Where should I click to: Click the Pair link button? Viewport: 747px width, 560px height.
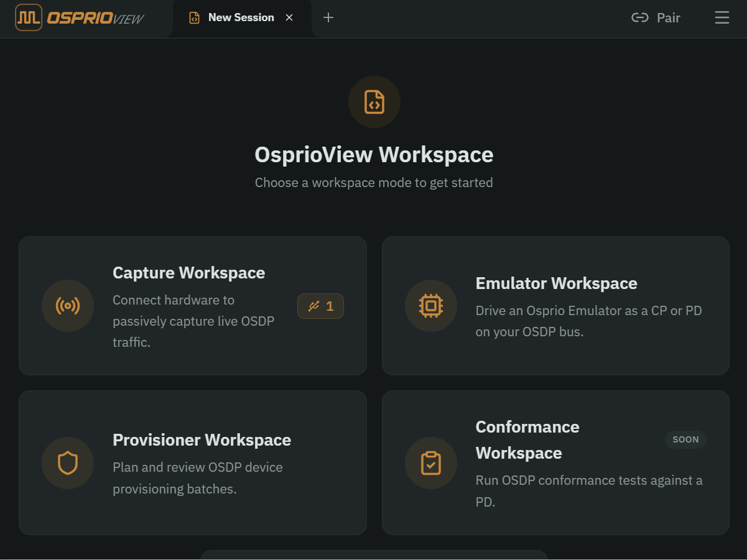[x=656, y=17]
